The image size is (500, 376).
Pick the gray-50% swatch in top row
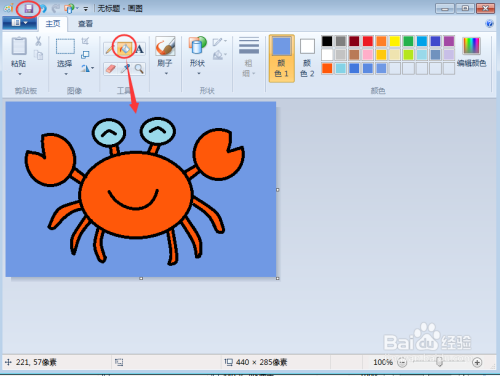(341, 41)
